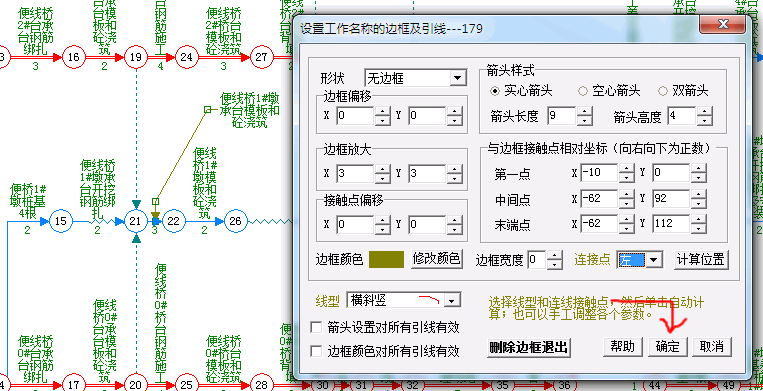763x391 pixels.
Task: Open the 形状 dropdown showing 无边框
Action: (416, 78)
